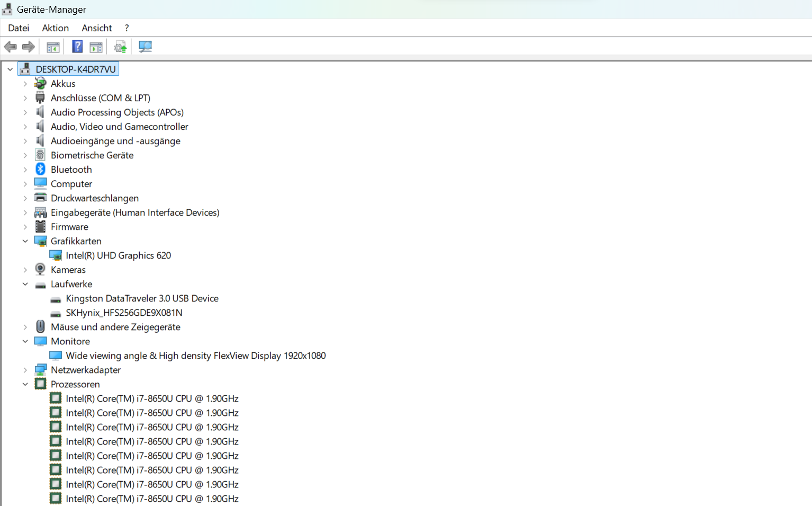Image resolution: width=812 pixels, height=506 pixels.
Task: Toggle the console tree toolbar icon
Action: tap(53, 47)
